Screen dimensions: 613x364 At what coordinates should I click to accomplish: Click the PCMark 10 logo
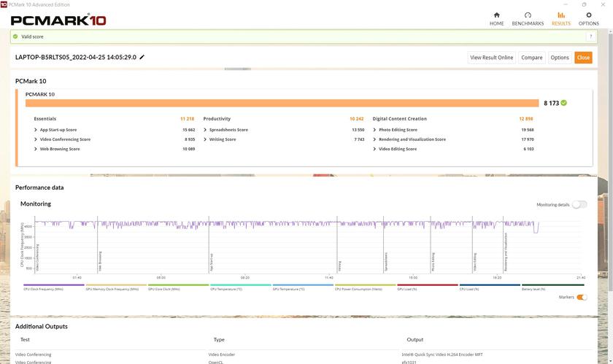(x=58, y=20)
